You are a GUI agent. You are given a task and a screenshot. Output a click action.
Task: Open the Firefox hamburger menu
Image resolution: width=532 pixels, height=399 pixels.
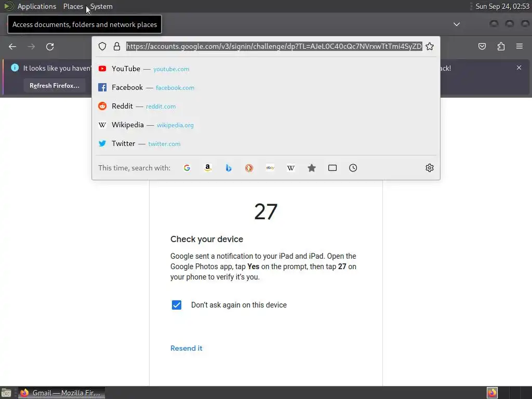click(x=520, y=46)
